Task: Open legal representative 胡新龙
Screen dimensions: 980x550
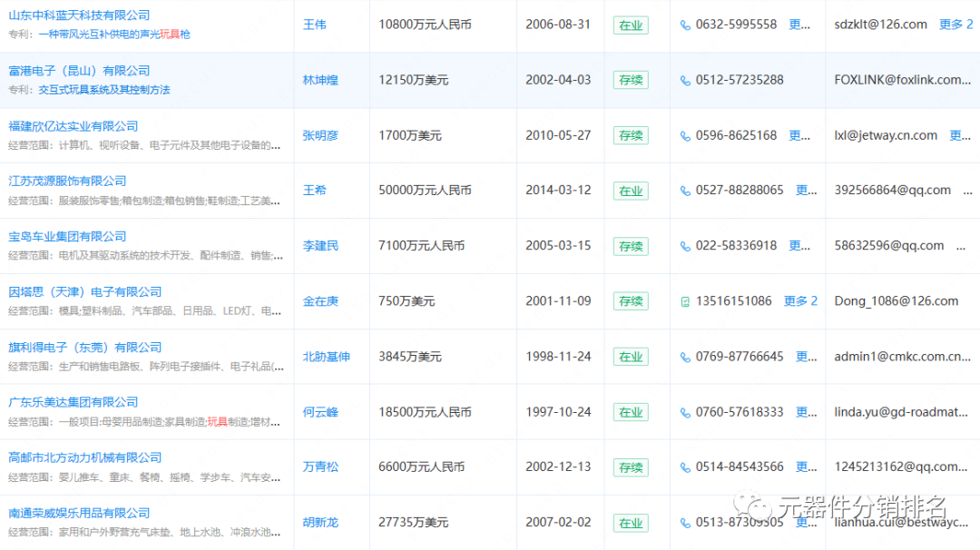Action: pyautogui.click(x=320, y=523)
